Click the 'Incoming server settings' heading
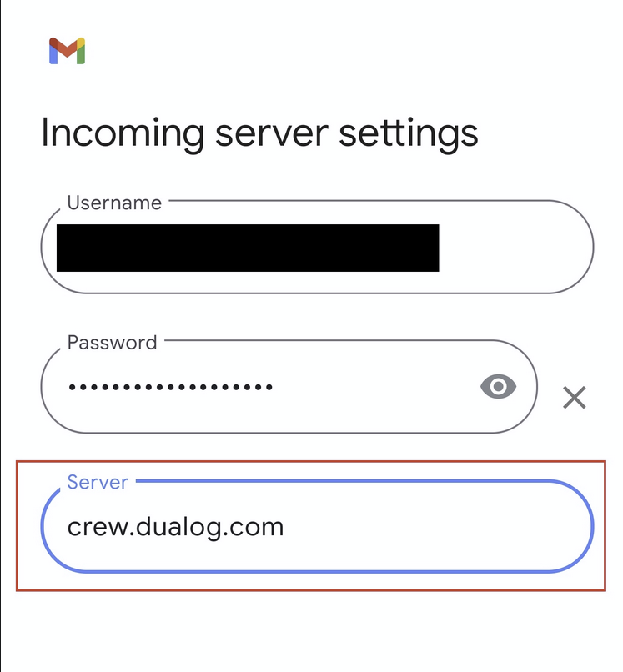Screen dimensions: 623x672 pyautogui.click(x=259, y=133)
